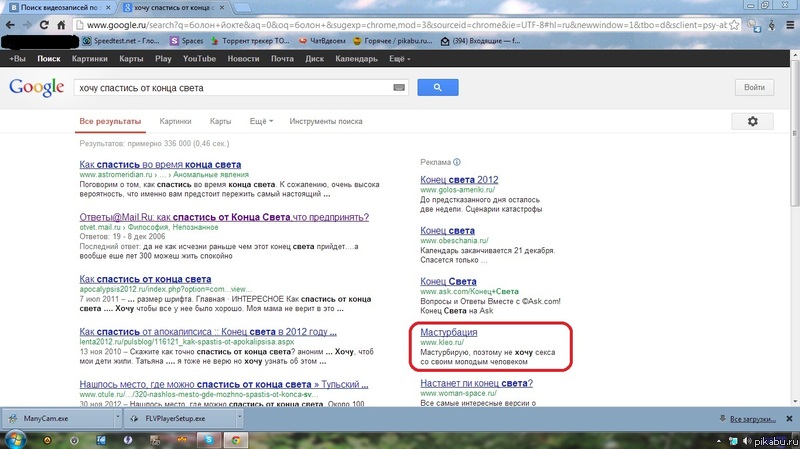
Task: Expand the Ещё filter under search box
Action: (x=261, y=121)
